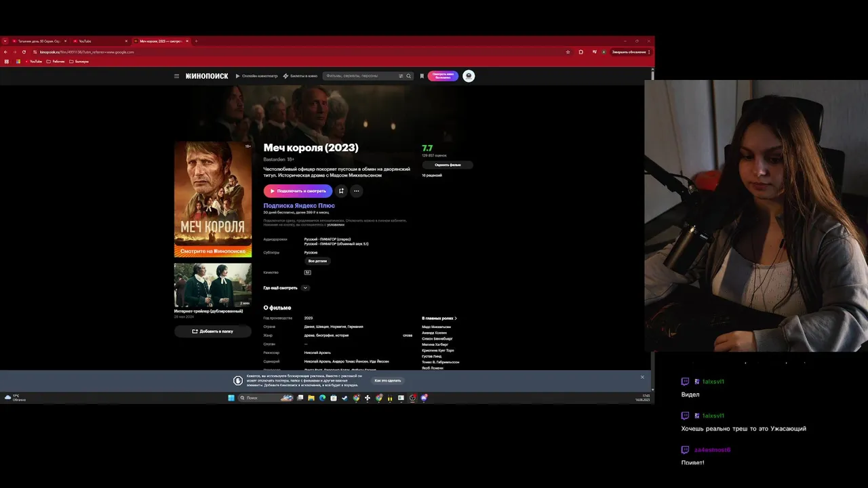The width and height of the screenshot is (868, 488).
Task: Click the Смотрите кино бесплатно button
Action: pyautogui.click(x=443, y=76)
